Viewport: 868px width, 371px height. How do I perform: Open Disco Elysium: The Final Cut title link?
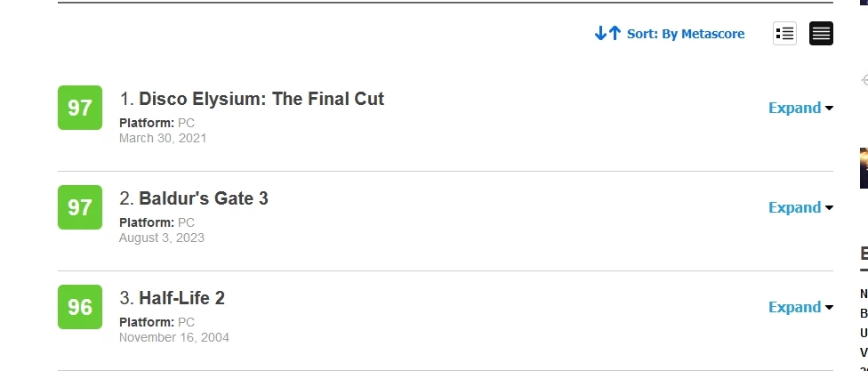pyautogui.click(x=261, y=99)
